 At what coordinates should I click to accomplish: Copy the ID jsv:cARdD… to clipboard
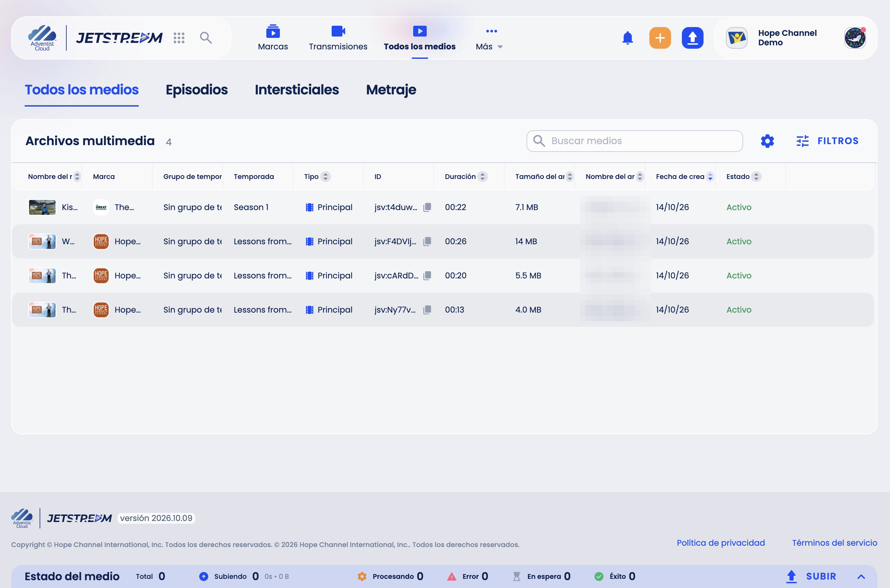point(427,276)
